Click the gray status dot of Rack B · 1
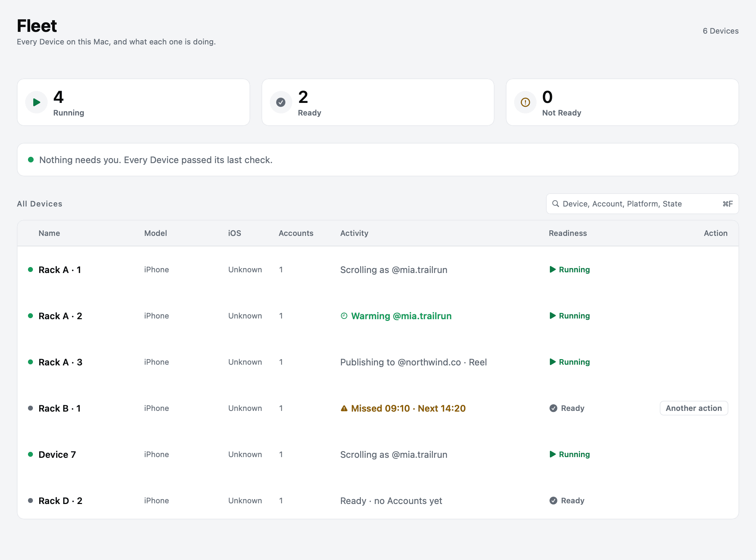756x560 pixels. 30,408
